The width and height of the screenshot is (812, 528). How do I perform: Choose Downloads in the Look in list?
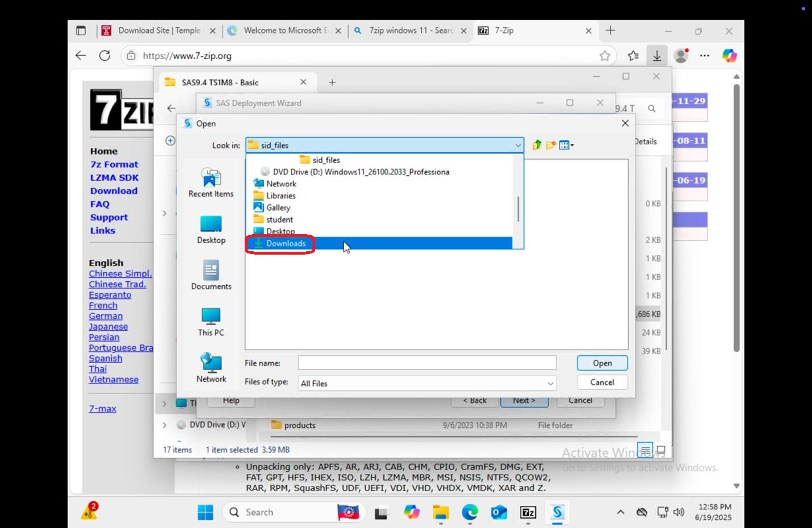[379, 243]
